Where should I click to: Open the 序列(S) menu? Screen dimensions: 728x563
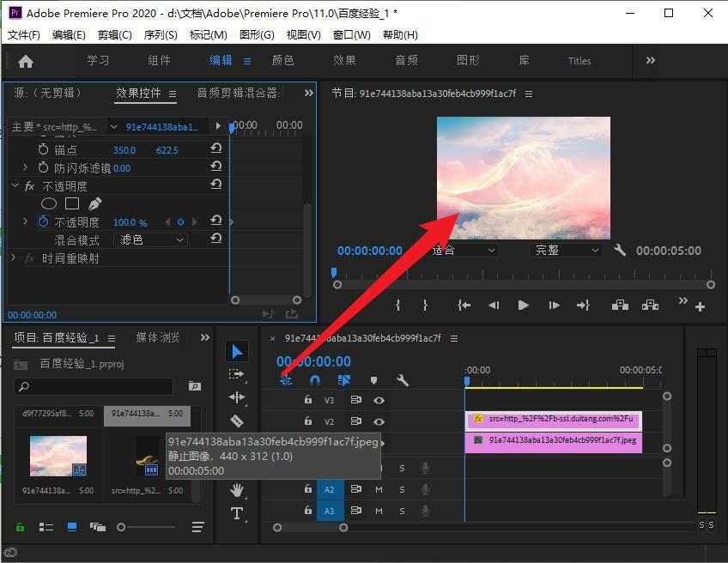(x=161, y=35)
